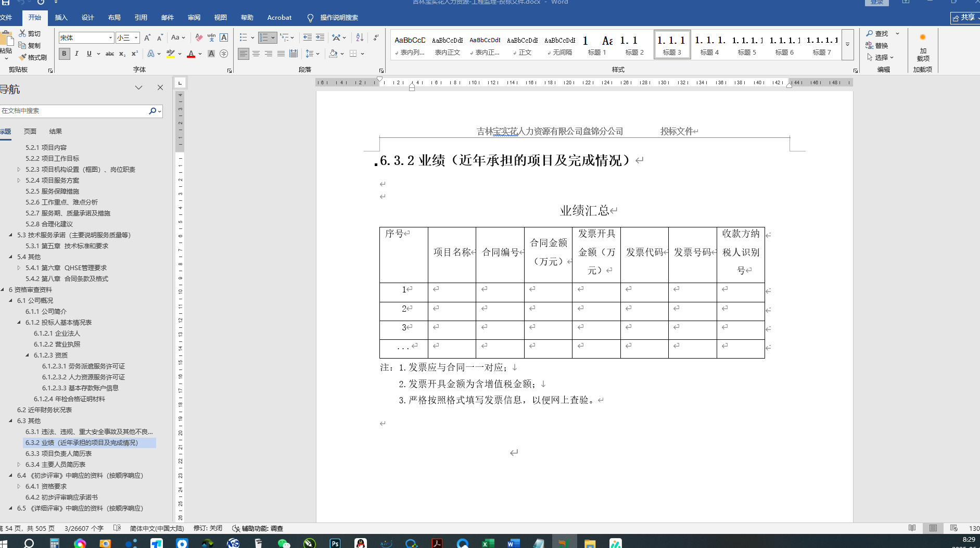
Task: Switch navigation pane to 页面 tab
Action: (30, 131)
